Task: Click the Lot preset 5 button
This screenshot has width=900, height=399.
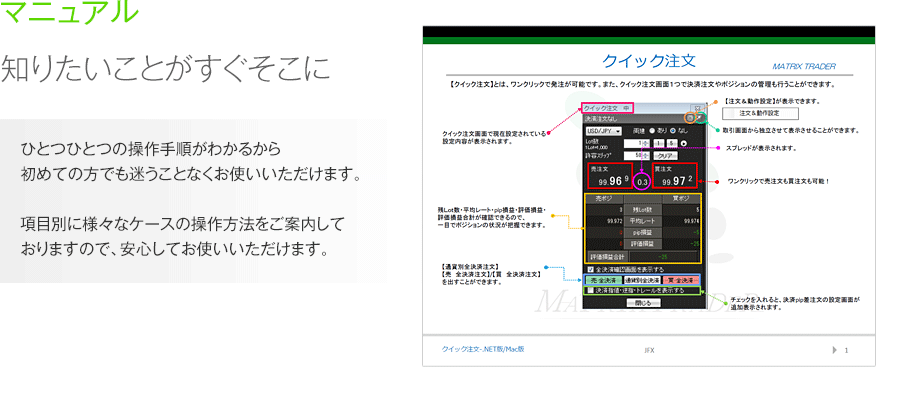Action: click(x=672, y=144)
